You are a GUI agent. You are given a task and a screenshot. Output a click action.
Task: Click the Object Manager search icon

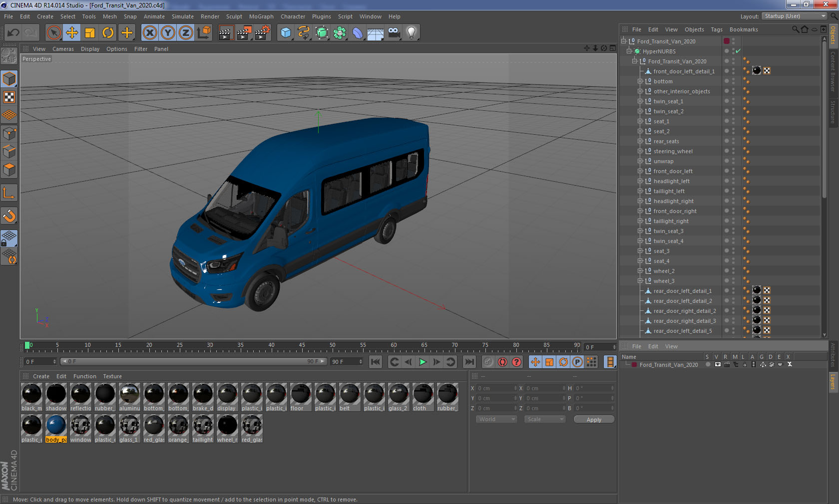795,29
